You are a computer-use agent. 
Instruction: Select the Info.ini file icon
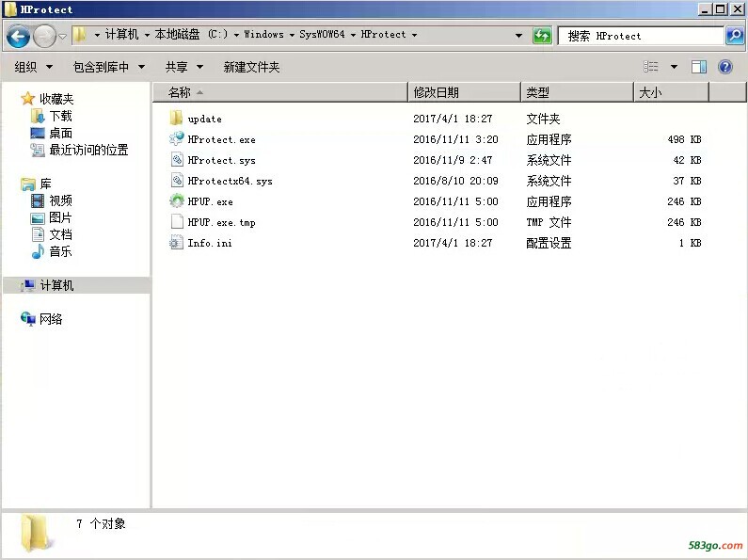pos(176,242)
